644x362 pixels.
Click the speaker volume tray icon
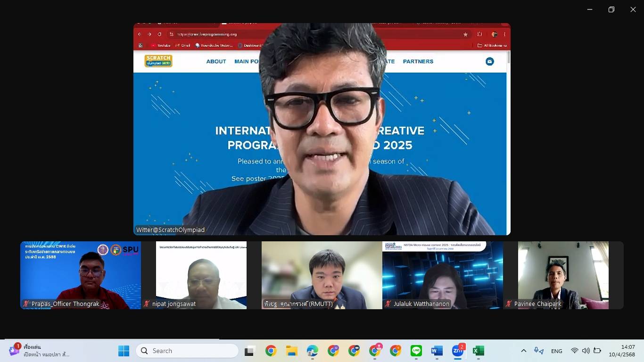click(586, 351)
